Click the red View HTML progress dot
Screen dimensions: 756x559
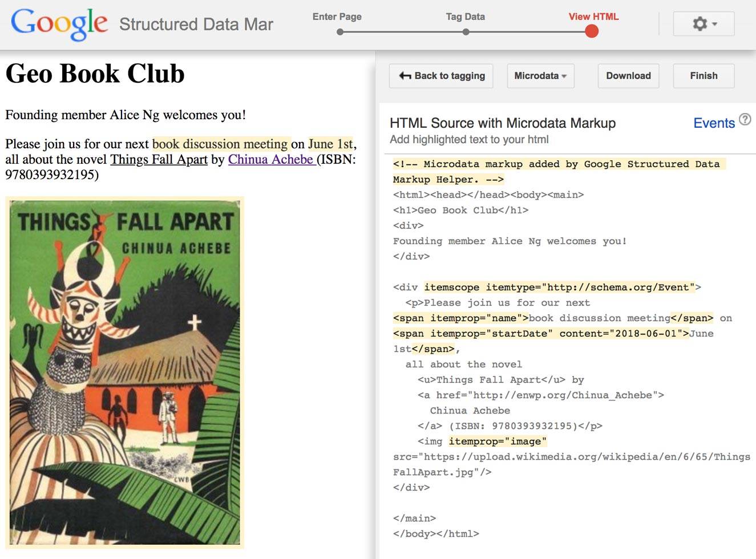point(592,31)
